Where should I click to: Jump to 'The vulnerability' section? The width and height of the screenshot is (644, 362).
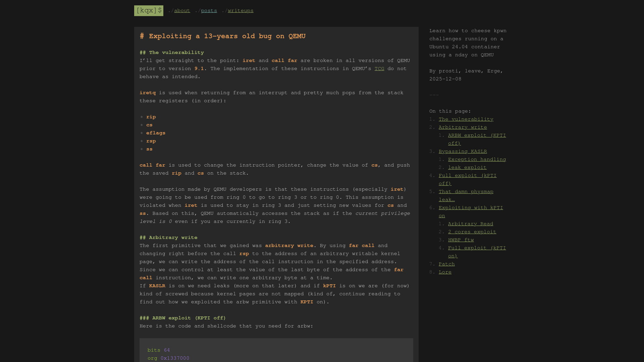[466, 119]
